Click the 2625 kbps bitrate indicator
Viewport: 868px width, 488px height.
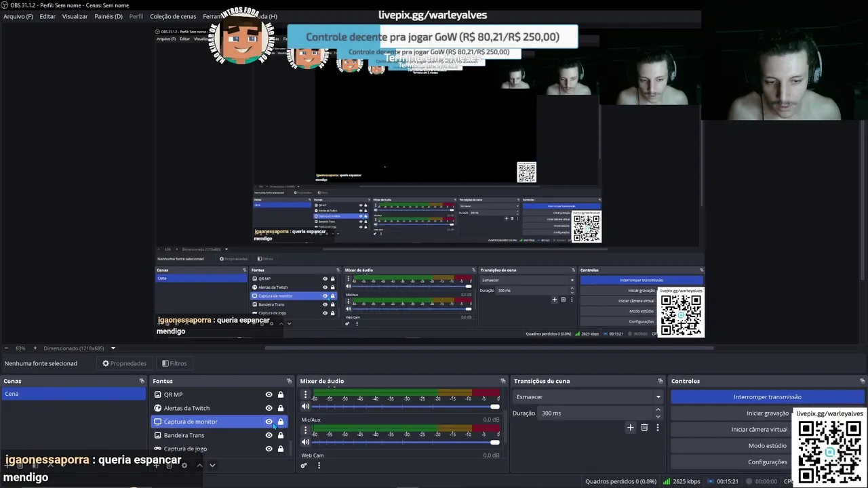pos(682,481)
